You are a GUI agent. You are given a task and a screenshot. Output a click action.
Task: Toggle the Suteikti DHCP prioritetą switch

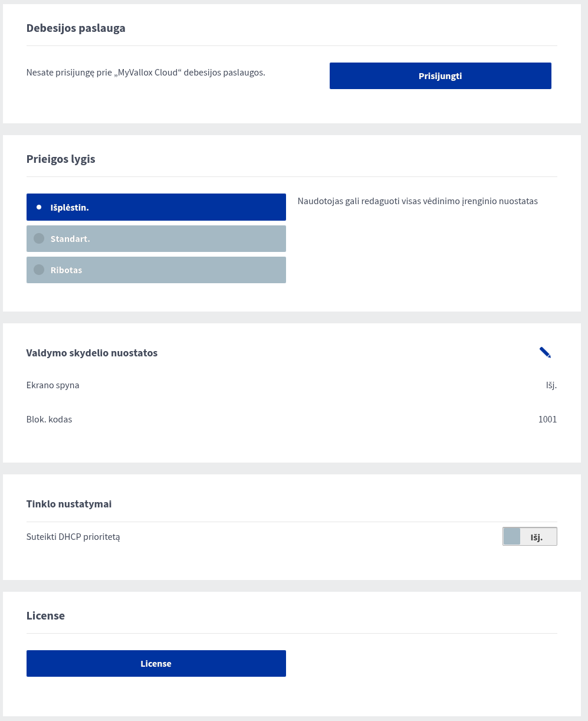[x=530, y=536]
